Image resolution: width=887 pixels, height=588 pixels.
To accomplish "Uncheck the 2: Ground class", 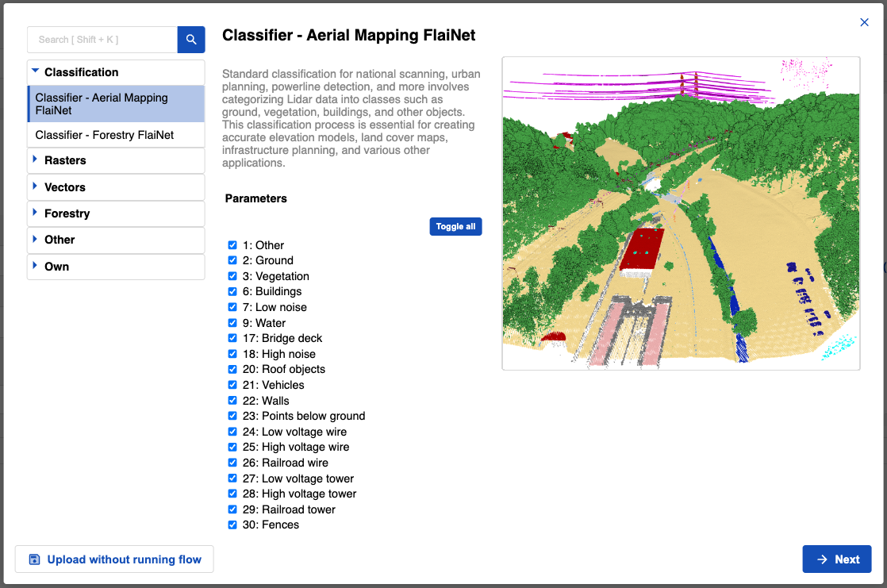I will [x=232, y=260].
